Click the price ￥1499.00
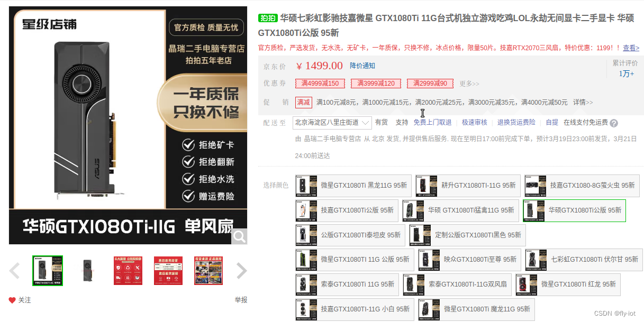The height and width of the screenshot is (322, 644). [x=319, y=66]
